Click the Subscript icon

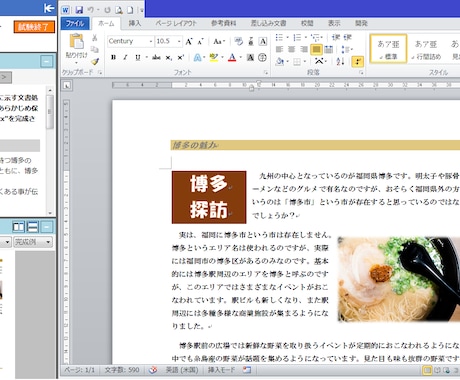pyautogui.click(x=169, y=58)
